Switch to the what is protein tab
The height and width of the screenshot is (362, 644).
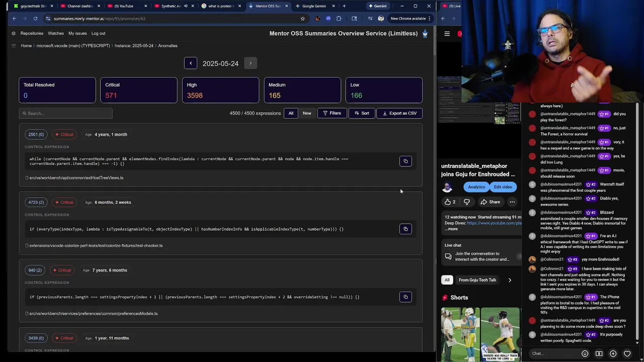pos(220,6)
